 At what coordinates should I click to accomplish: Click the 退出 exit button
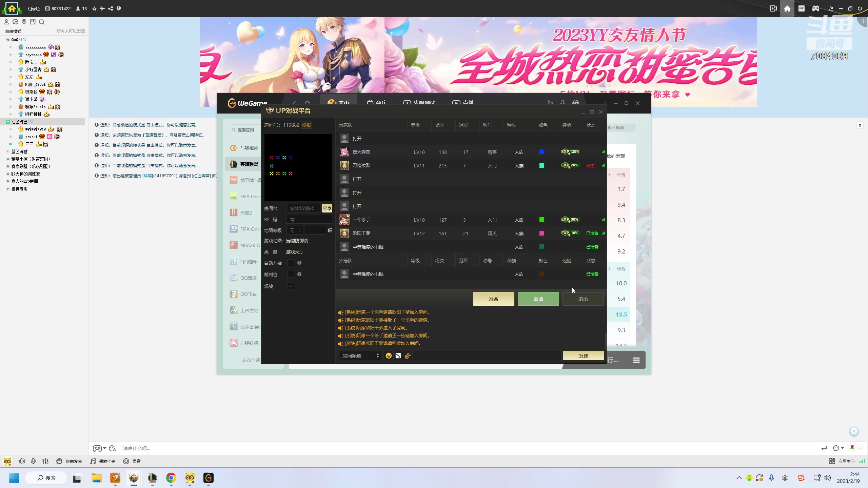(583, 299)
